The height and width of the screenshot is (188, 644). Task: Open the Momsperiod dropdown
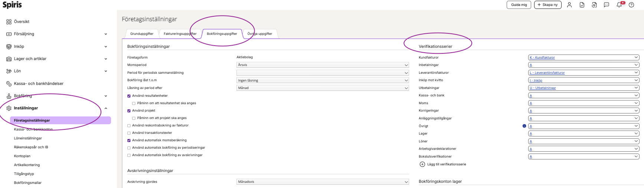click(x=322, y=65)
